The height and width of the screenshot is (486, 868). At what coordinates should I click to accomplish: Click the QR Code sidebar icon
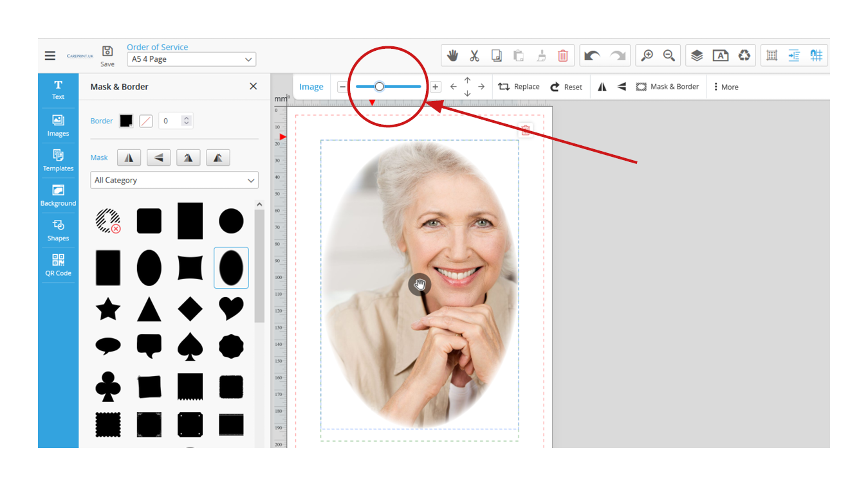point(58,265)
